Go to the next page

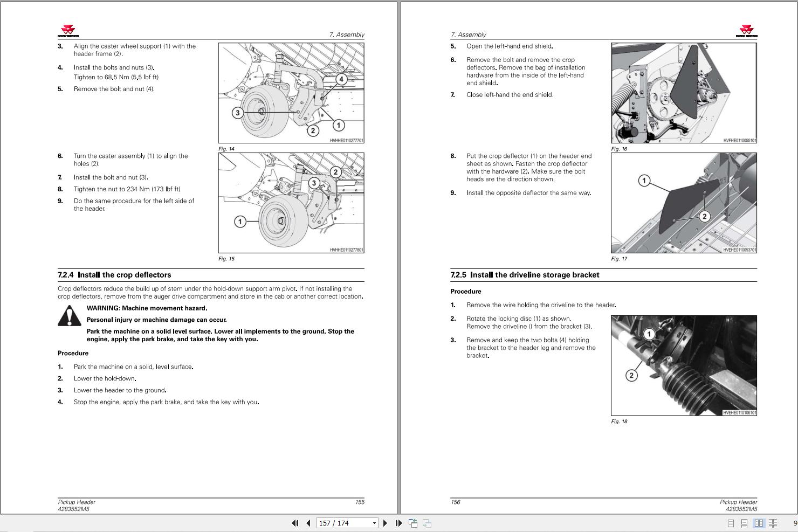[x=385, y=523]
